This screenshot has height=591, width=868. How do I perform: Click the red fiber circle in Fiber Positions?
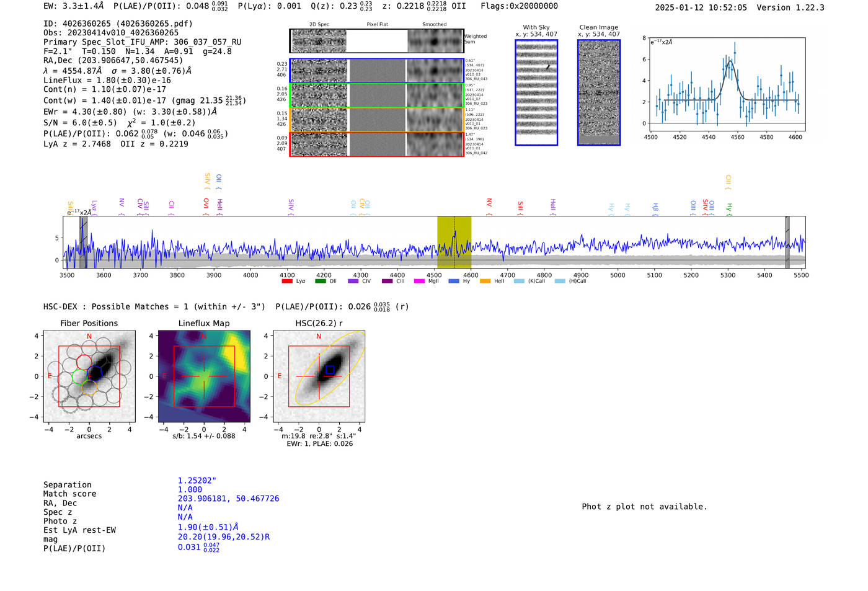84,363
